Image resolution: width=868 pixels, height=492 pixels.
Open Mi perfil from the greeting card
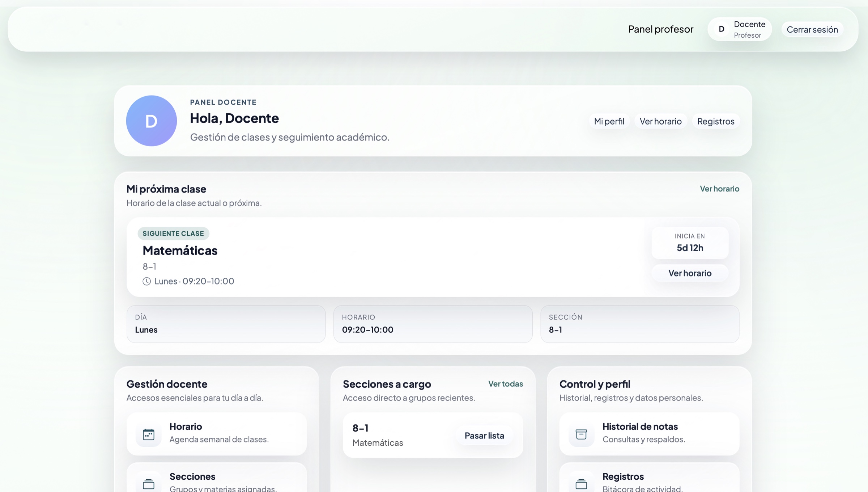point(609,121)
